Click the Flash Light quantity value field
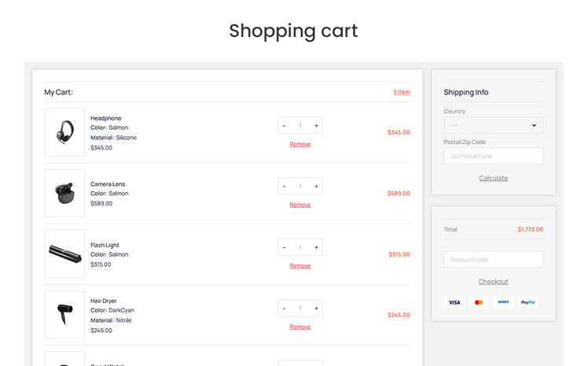Image resolution: width=588 pixels, height=366 pixels. [x=300, y=247]
